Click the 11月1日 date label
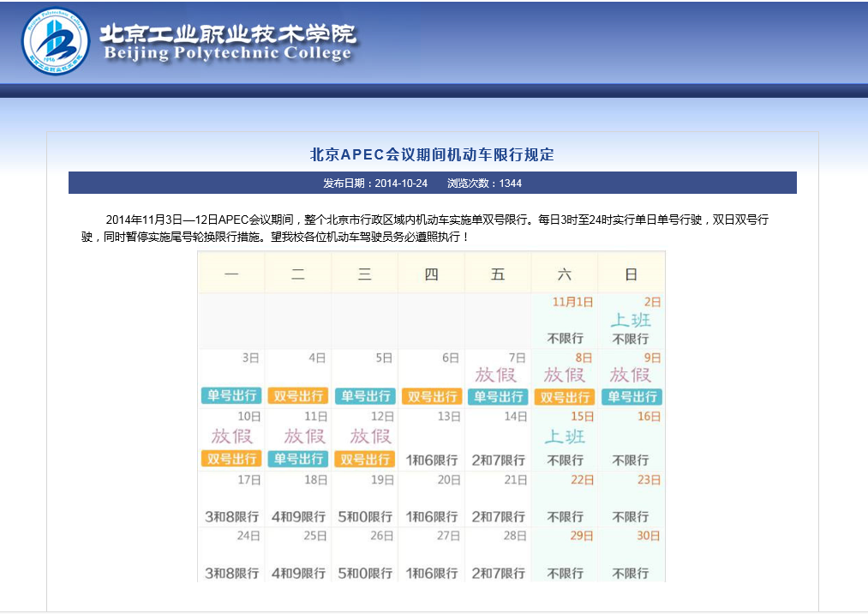Screen dimensions: 868x614 [572, 302]
